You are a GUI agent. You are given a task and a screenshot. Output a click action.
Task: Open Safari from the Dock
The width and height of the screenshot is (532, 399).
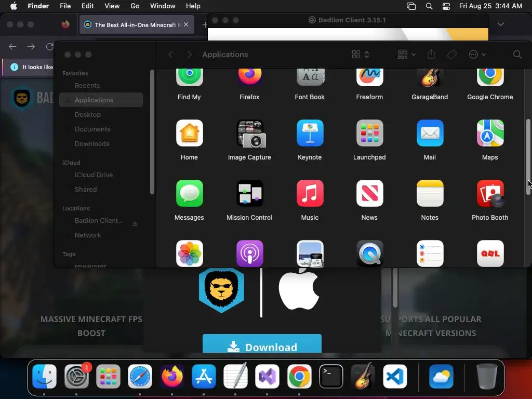coord(140,376)
